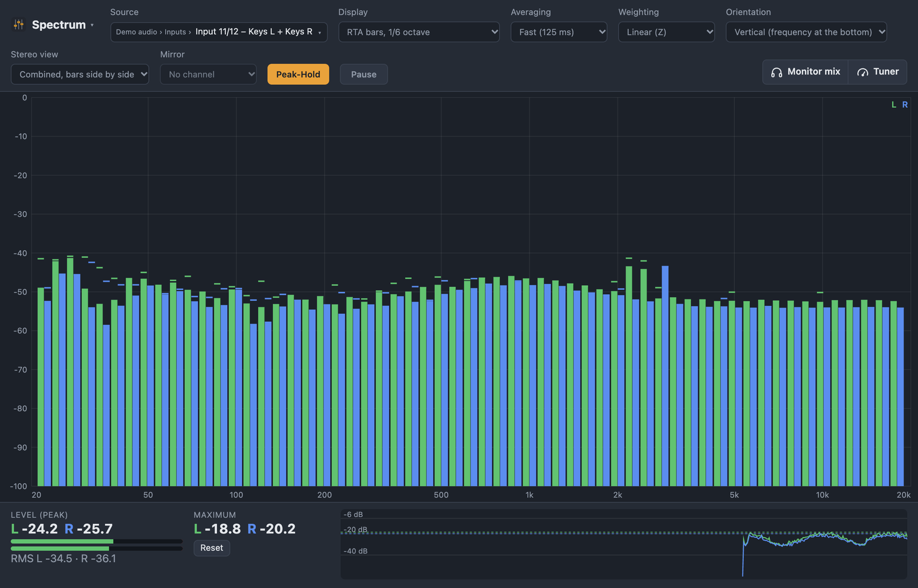Click the -100 dB axis label
The image size is (918, 588).
point(18,486)
